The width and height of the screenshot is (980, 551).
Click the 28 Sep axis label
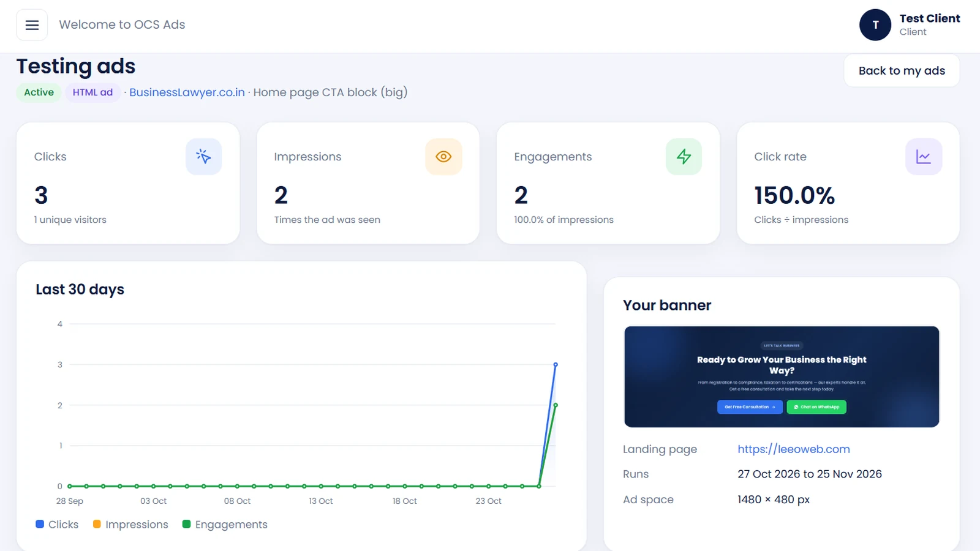(69, 501)
